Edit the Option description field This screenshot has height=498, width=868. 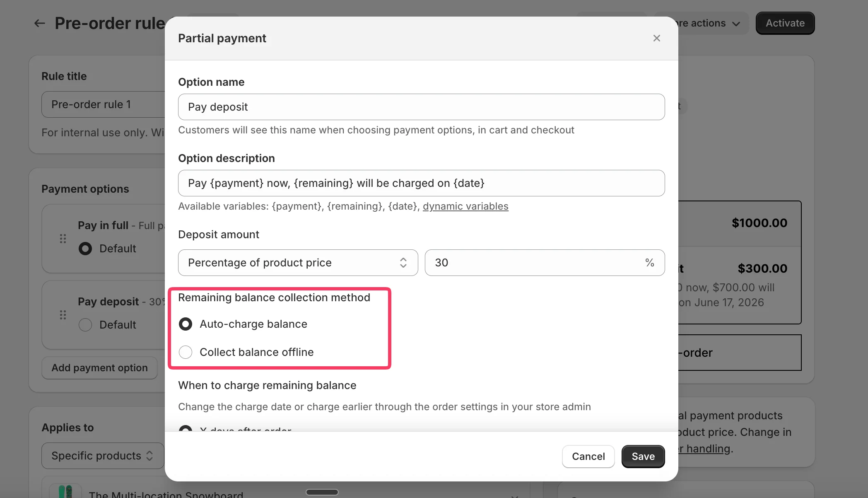[x=421, y=183]
